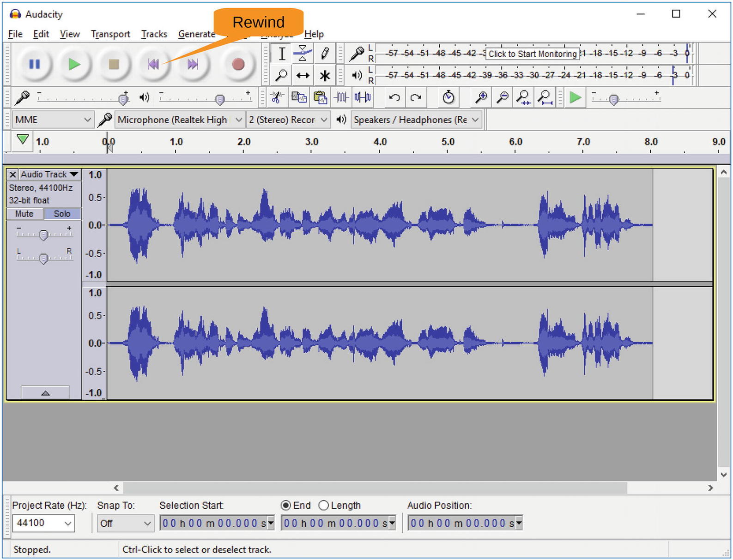This screenshot has height=560, width=733.
Task: Undo the last action
Action: pyautogui.click(x=394, y=97)
